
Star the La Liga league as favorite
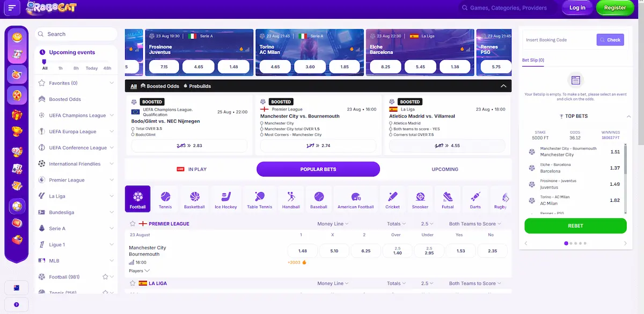click(133, 283)
